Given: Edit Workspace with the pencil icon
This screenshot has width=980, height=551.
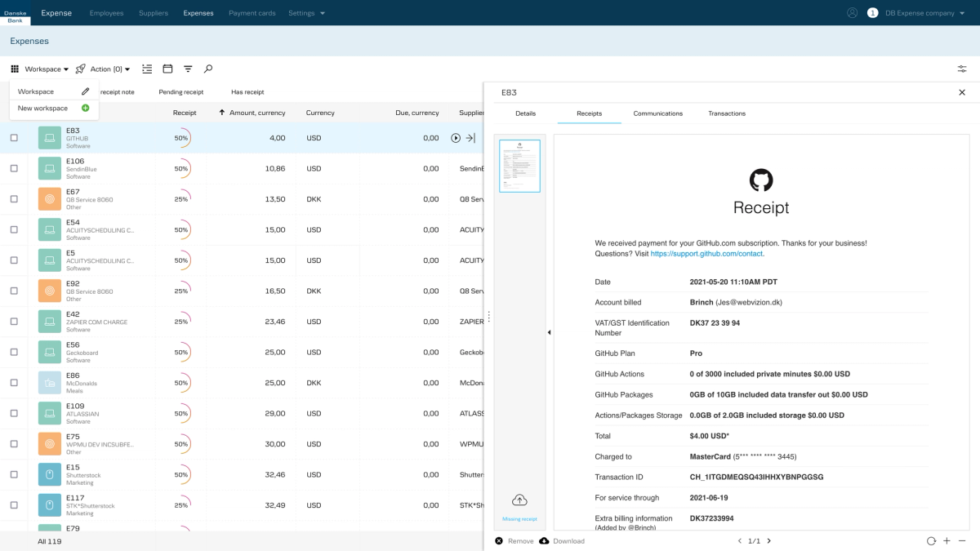Looking at the screenshot, I should tap(86, 91).
